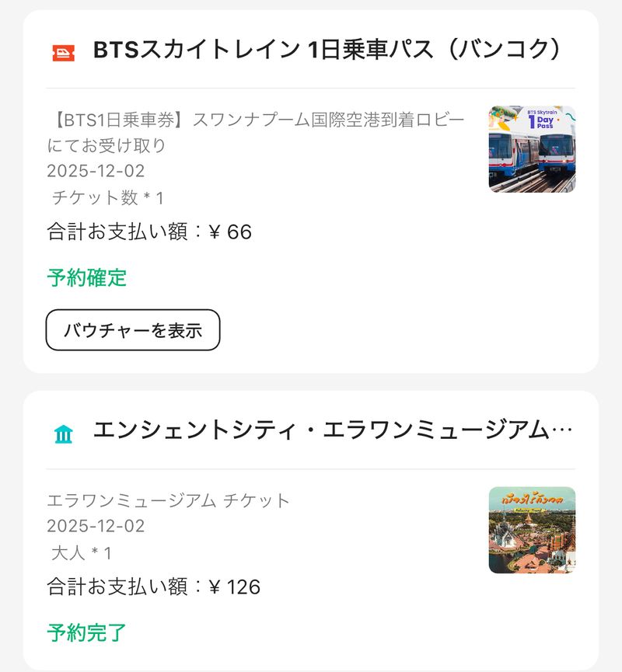
Task: Select the date in the Erawan Museum card
Action: click(96, 526)
